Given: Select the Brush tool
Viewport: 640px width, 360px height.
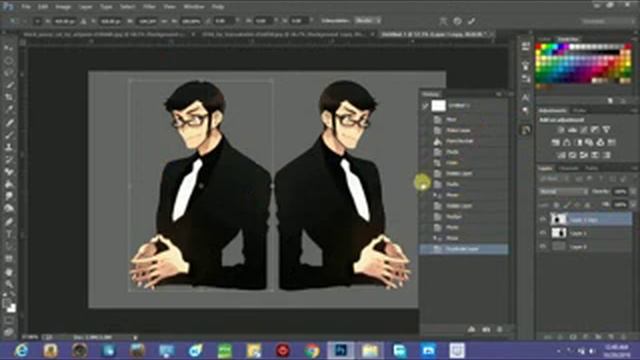Looking at the screenshot, I should point(9,135).
